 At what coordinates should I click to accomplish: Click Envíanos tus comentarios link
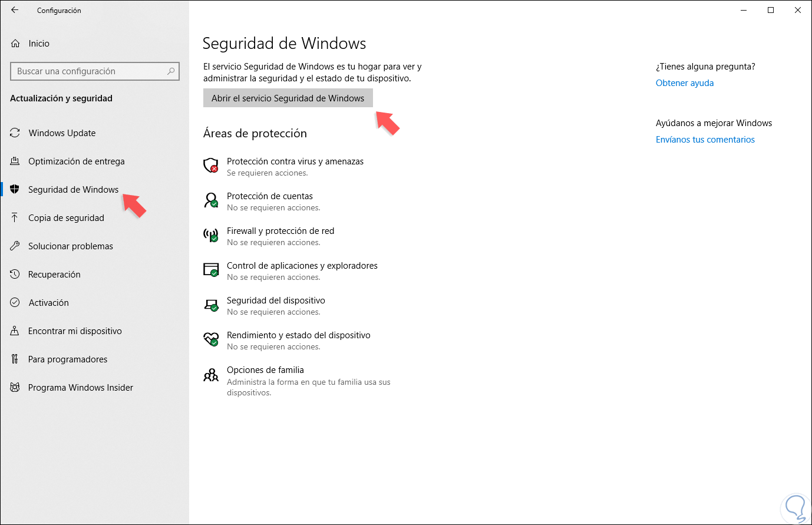pos(705,140)
